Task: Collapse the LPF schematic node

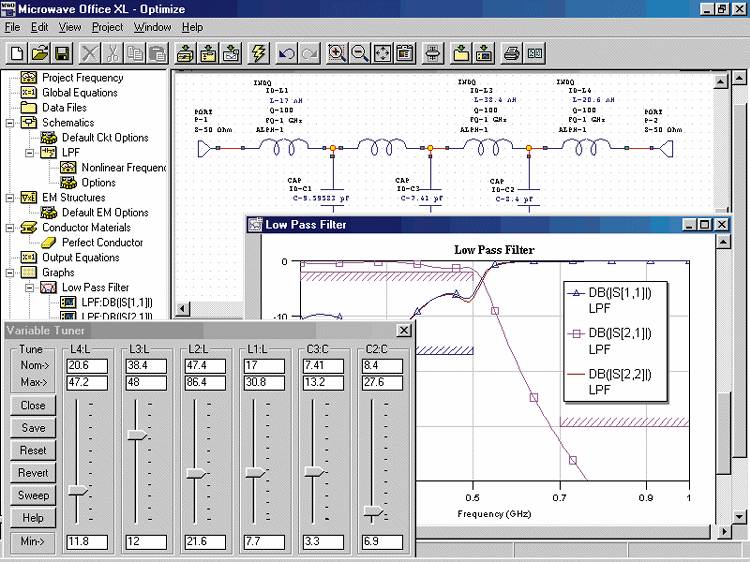Action: pyautogui.click(x=30, y=153)
